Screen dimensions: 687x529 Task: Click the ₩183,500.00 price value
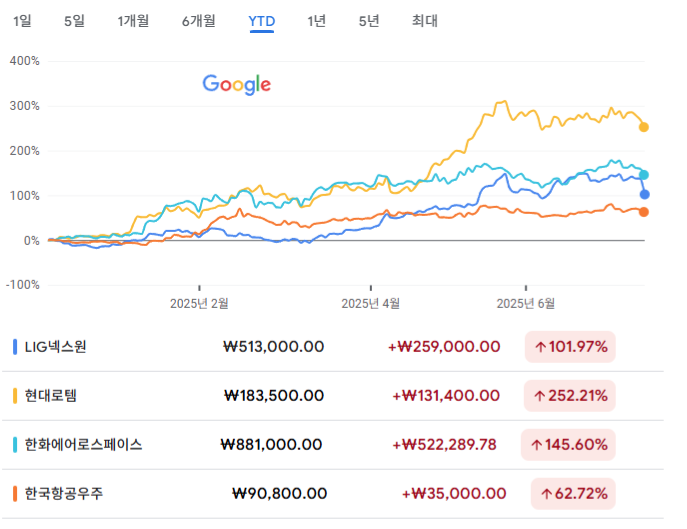pyautogui.click(x=274, y=396)
